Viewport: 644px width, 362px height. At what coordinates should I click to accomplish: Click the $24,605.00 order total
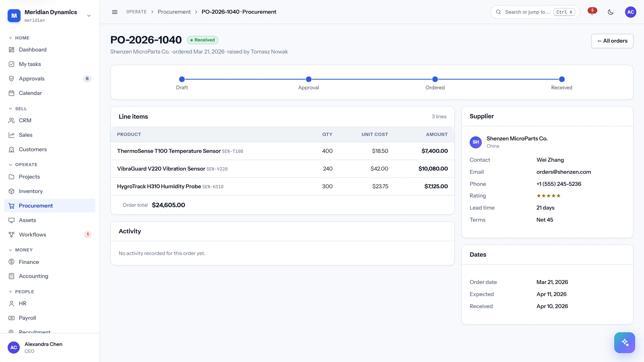click(168, 205)
